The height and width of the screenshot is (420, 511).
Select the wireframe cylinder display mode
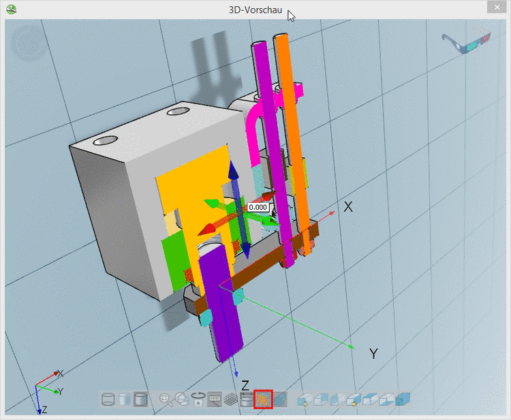tap(109, 400)
